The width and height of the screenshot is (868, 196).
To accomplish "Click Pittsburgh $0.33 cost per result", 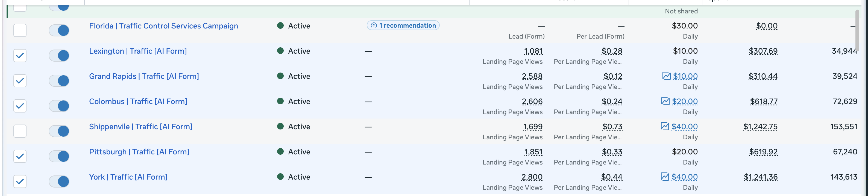I will pyautogui.click(x=612, y=152).
